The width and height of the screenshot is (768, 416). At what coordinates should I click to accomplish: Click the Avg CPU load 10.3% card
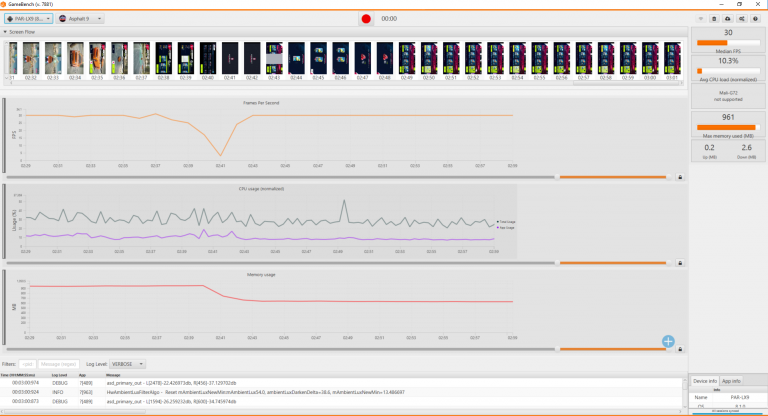(x=728, y=69)
